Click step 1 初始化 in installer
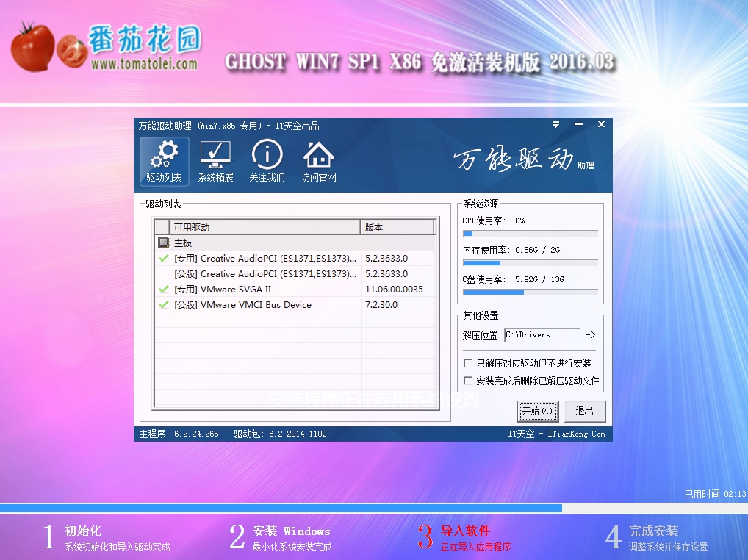The height and width of the screenshot is (560, 748). tap(107, 537)
